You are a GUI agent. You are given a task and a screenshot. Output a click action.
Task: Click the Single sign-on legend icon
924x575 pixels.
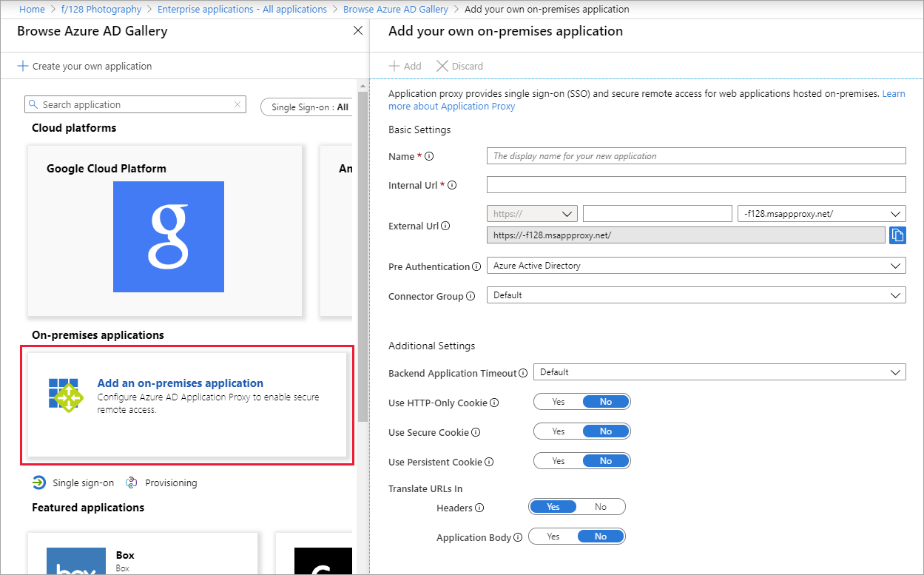tap(39, 482)
